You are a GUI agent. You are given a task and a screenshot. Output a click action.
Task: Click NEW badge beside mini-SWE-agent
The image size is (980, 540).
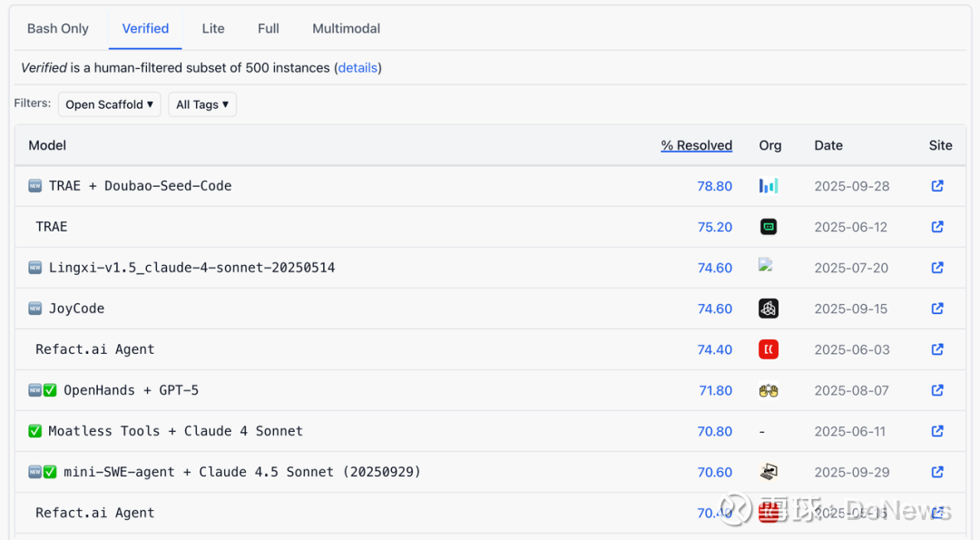[35, 472]
